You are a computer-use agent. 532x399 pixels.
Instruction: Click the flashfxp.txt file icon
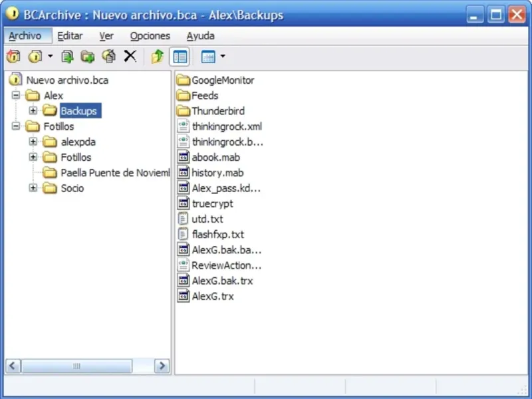pyautogui.click(x=184, y=234)
